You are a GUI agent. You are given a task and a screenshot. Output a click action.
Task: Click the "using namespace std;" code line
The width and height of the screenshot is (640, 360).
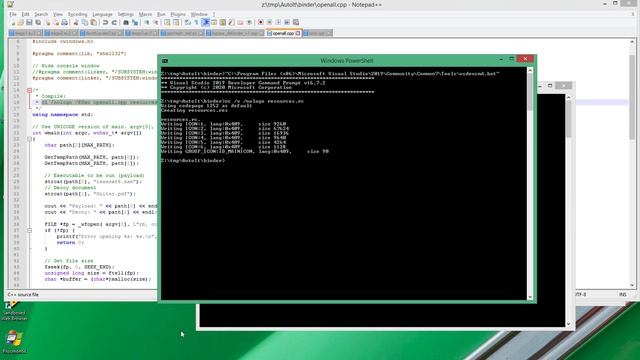pyautogui.click(x=62, y=115)
